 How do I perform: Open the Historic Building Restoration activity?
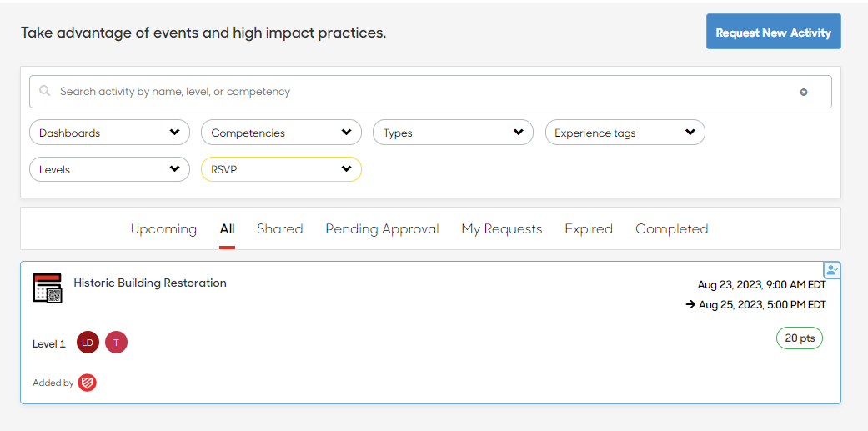[x=150, y=283]
